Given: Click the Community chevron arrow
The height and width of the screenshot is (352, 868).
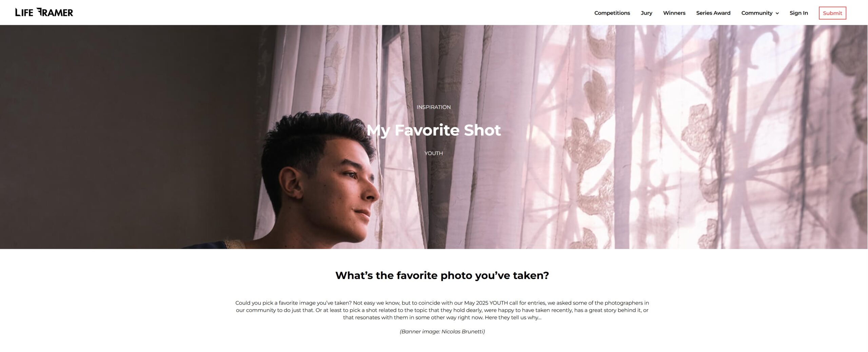Looking at the screenshot, I should pos(777,13).
